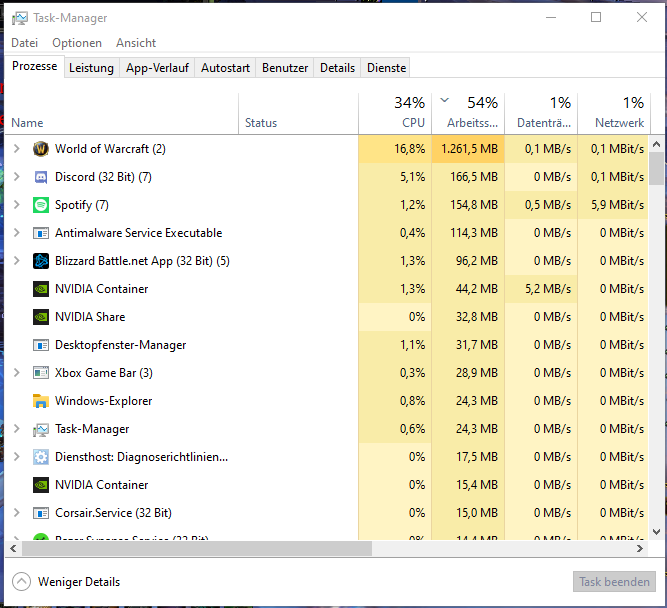667x608 pixels.
Task: Sort by the Datenträger column header
Action: point(541,114)
